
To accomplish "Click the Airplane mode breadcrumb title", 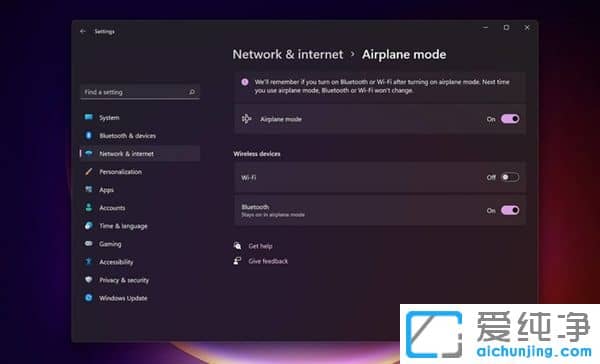I will 404,54.
